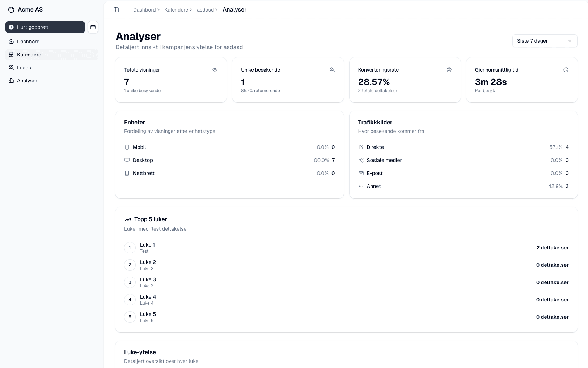The width and height of the screenshot is (588, 368).
Task: Click the Hurtigopprett button
Action: 45,27
